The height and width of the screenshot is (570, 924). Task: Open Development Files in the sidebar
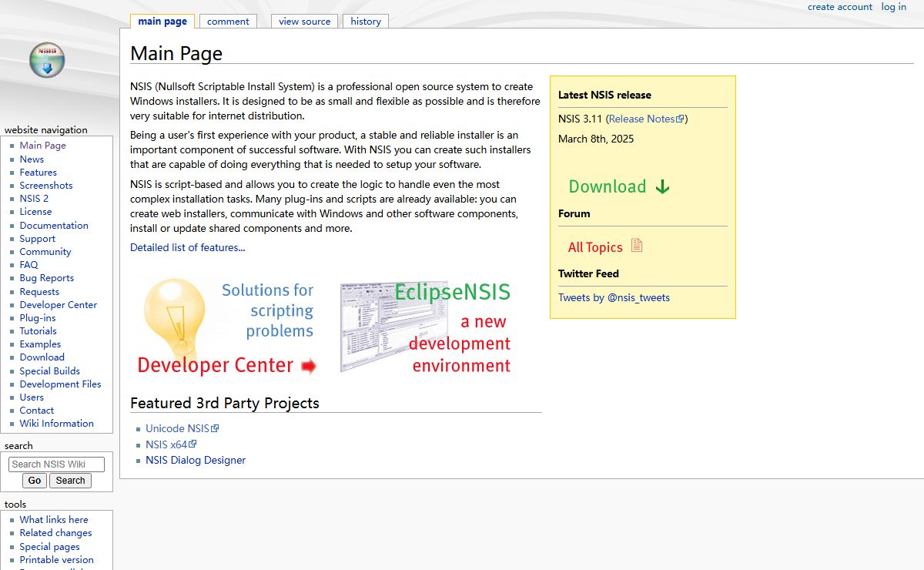(x=60, y=384)
